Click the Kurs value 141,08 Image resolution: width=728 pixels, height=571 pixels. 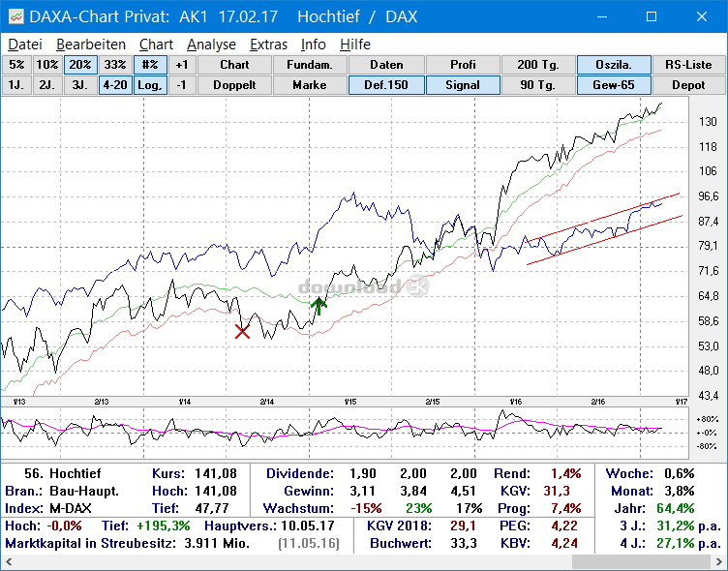pyautogui.click(x=216, y=473)
